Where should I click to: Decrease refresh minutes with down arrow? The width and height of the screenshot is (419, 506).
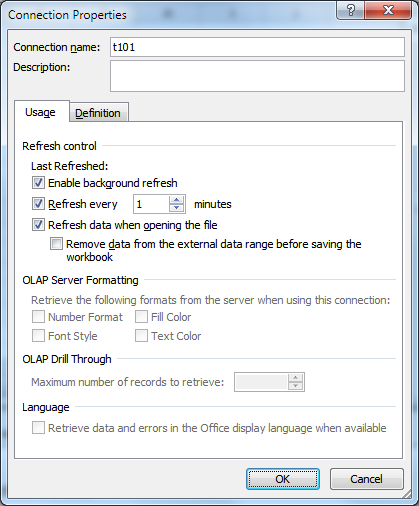(x=176, y=208)
